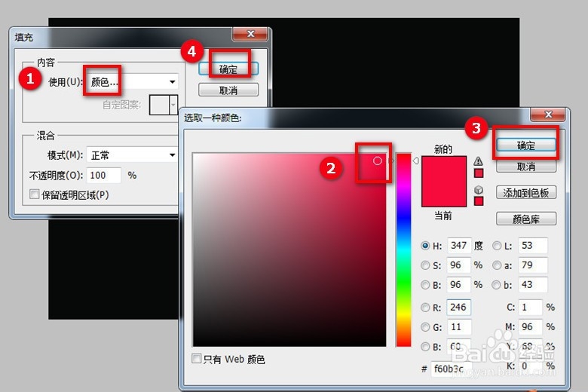Screen dimensions: 588x392
Task: Click the new color preview swatch
Action: coord(444,169)
